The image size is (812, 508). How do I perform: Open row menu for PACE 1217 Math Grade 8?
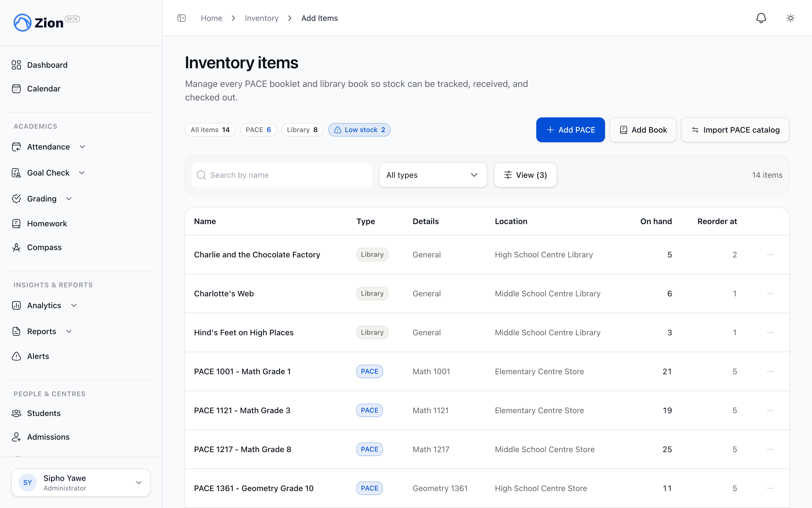tap(770, 450)
